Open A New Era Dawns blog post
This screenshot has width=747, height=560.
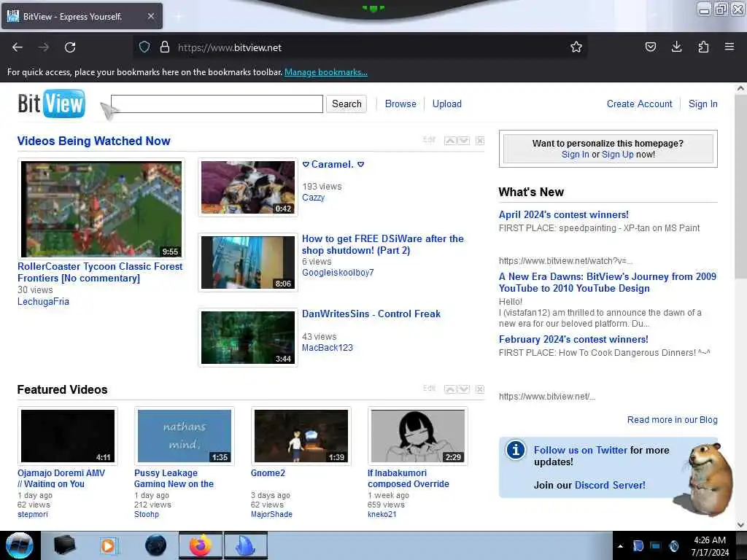608,282
